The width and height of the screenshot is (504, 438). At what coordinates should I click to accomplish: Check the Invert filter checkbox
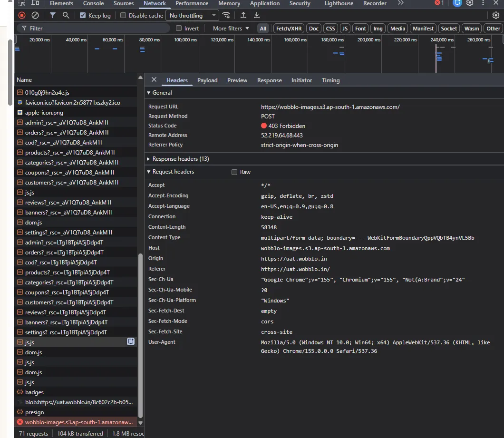click(179, 29)
